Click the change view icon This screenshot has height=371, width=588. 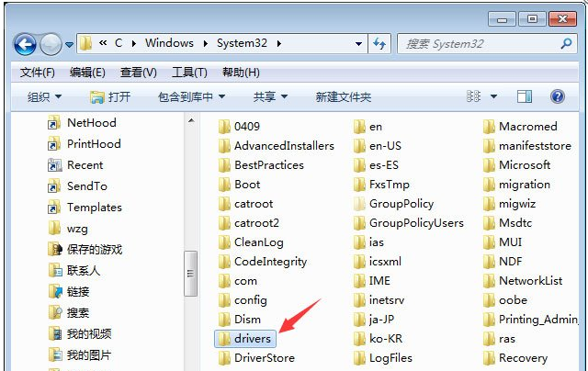click(474, 96)
